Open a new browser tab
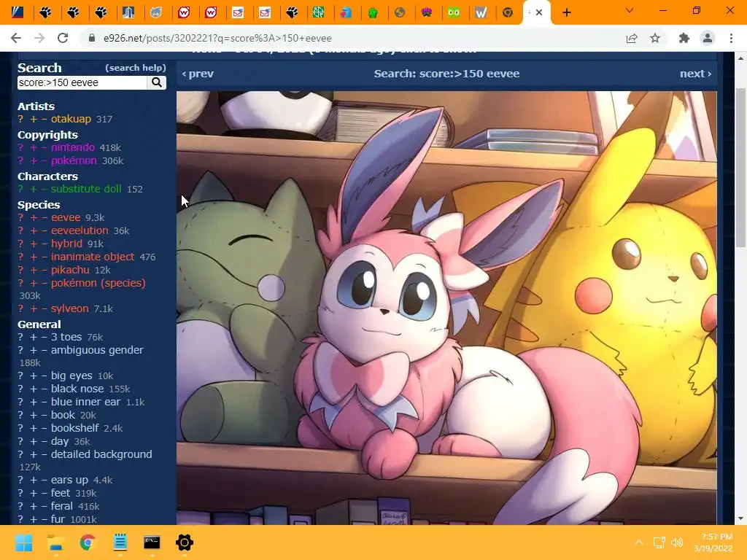The width and height of the screenshot is (747, 560). pos(566,12)
